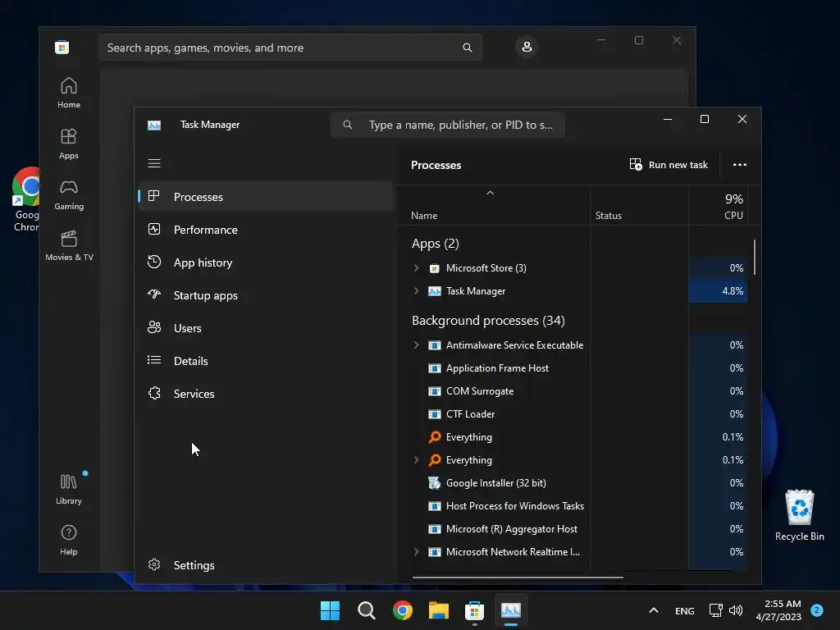Click the sort arrow above Name column
The width and height of the screenshot is (840, 630).
(490, 194)
